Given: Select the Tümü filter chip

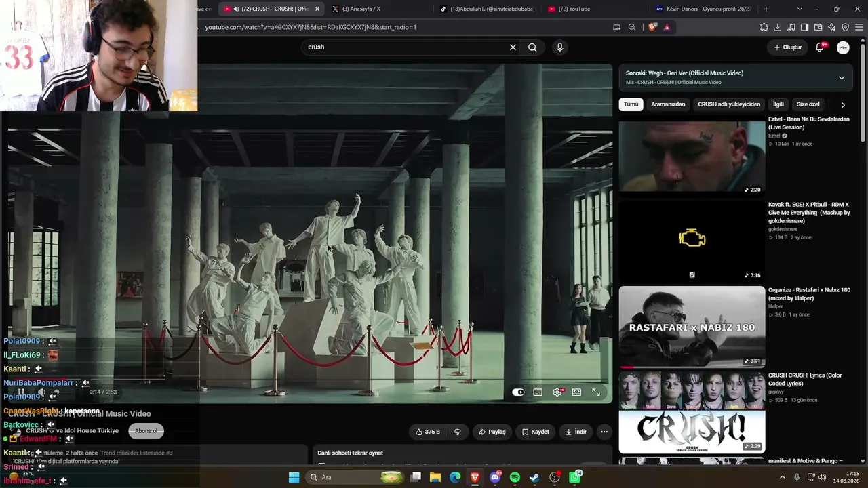Looking at the screenshot, I should [631, 104].
